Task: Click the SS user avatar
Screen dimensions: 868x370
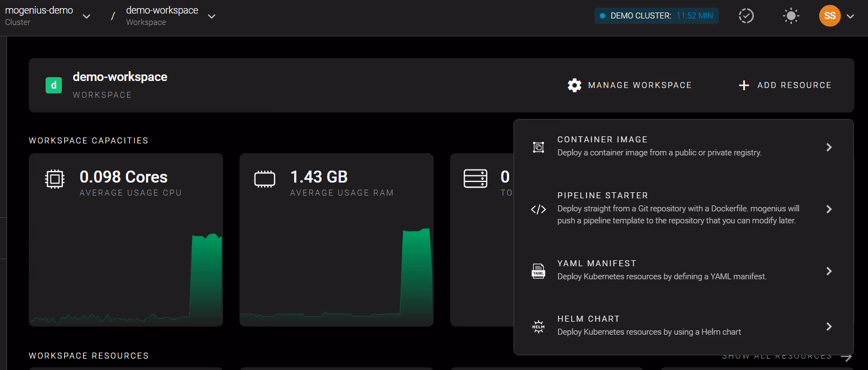Action: point(830,16)
